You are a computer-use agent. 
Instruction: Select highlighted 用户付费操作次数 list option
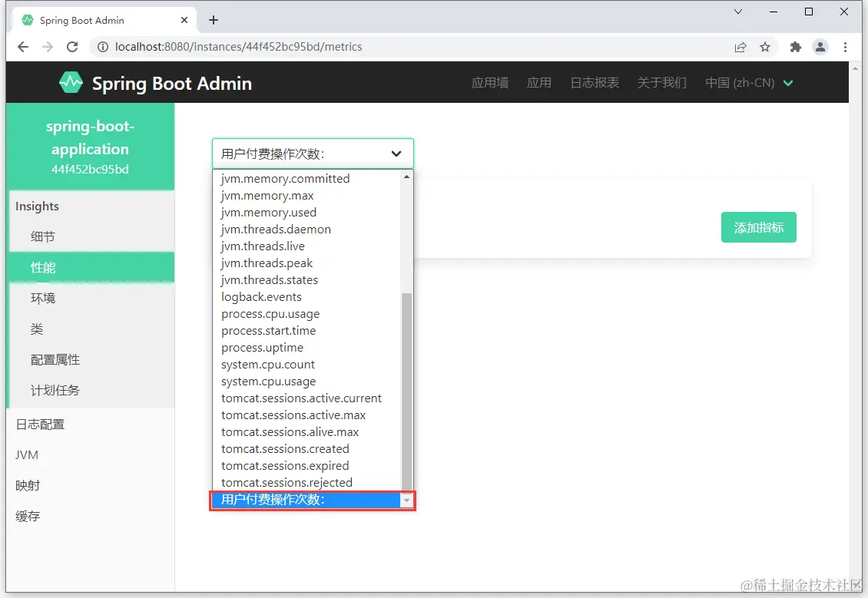click(x=307, y=500)
